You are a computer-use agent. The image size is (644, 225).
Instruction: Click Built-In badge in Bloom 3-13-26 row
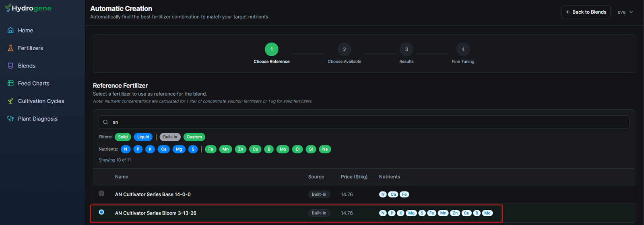319,213
